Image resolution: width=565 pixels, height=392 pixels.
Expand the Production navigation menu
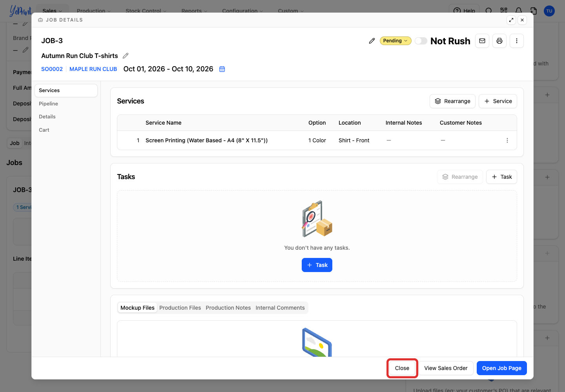pos(94,11)
